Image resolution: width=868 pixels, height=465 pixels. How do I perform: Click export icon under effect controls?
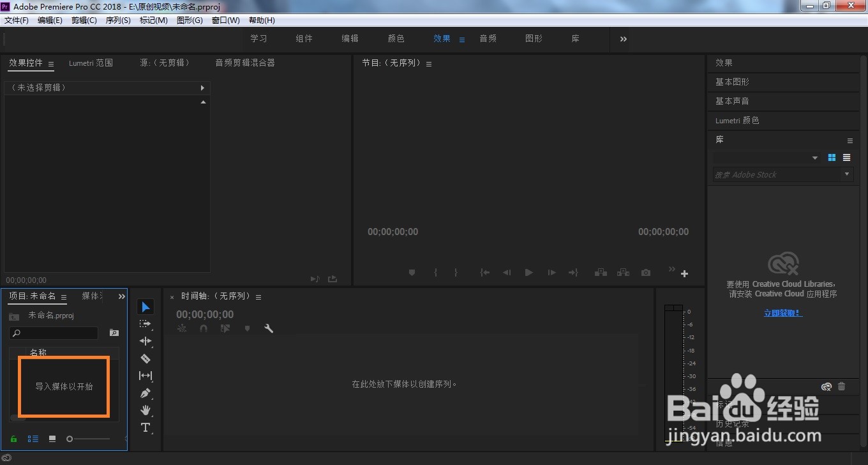coord(333,279)
